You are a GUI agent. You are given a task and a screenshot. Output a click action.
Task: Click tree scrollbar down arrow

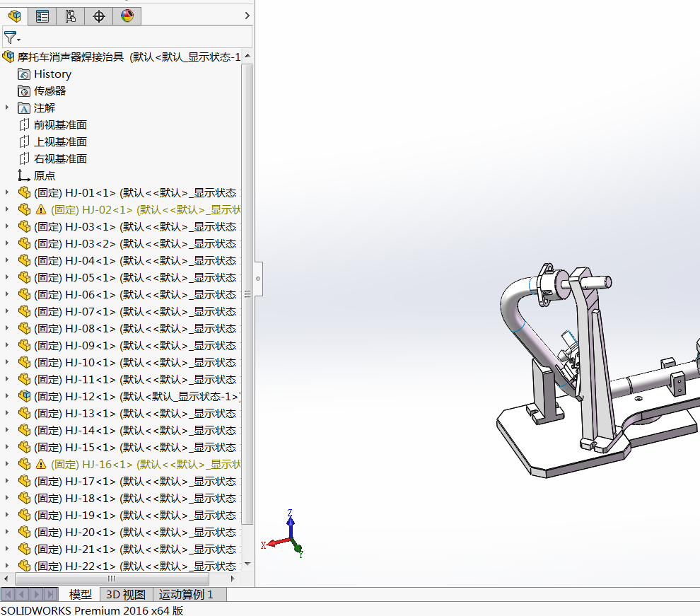pyautogui.click(x=247, y=564)
